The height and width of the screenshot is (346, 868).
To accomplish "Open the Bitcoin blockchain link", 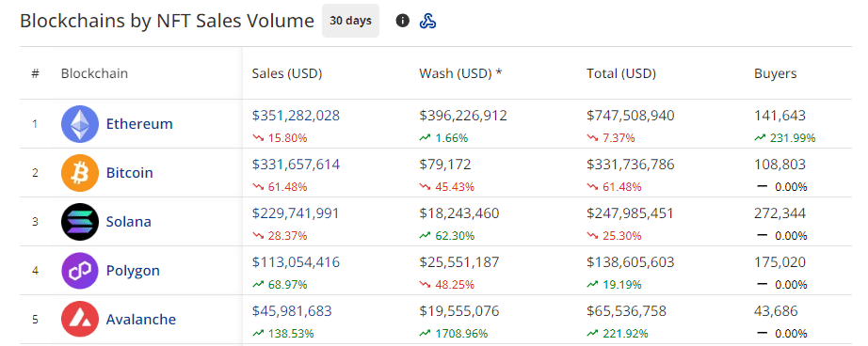I will coord(130,173).
